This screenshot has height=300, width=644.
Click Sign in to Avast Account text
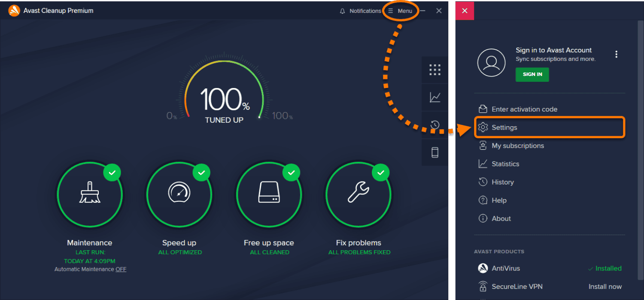tap(554, 50)
